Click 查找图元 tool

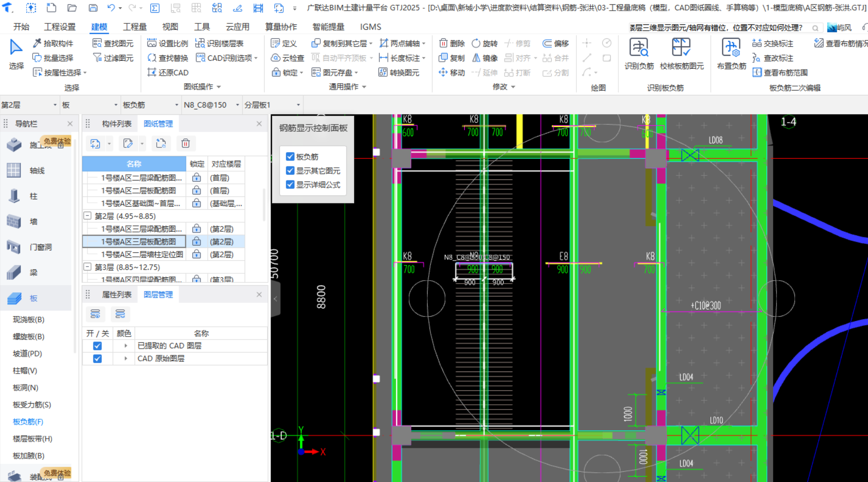click(x=113, y=43)
